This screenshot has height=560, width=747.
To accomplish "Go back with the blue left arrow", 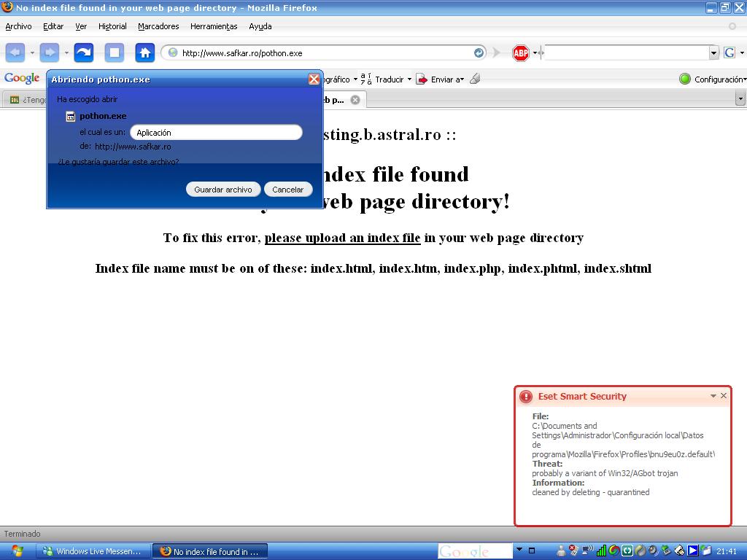I will (x=15, y=52).
